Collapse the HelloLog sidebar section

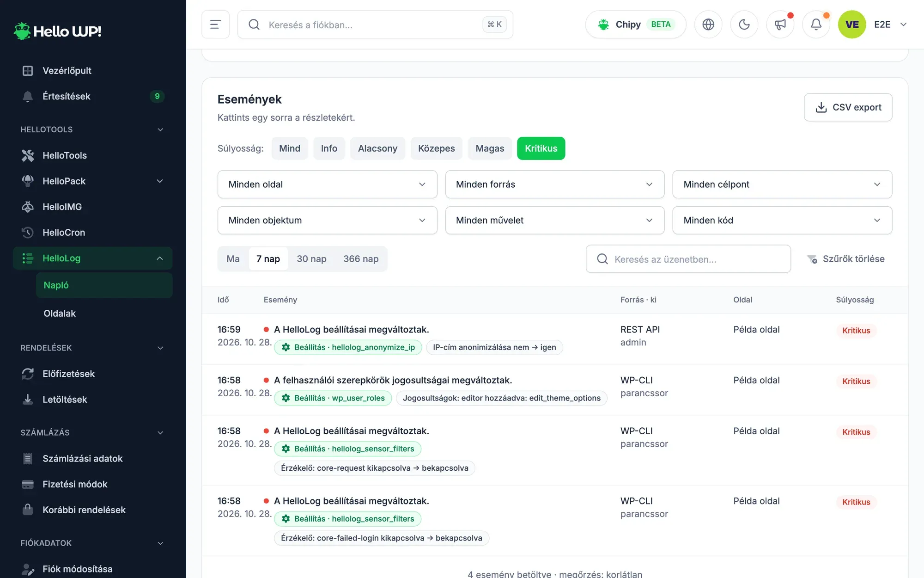[159, 258]
